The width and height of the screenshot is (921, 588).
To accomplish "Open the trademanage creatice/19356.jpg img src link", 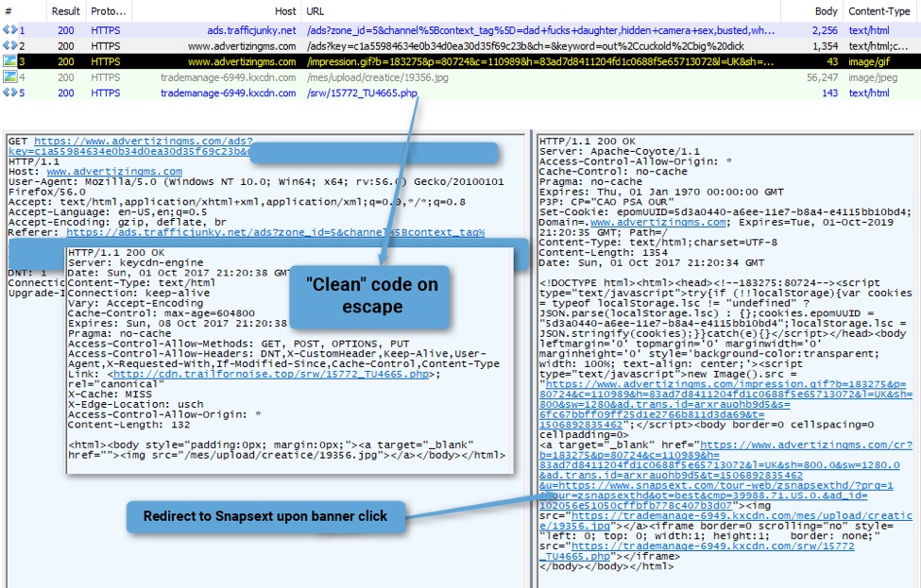I will 726,521.
